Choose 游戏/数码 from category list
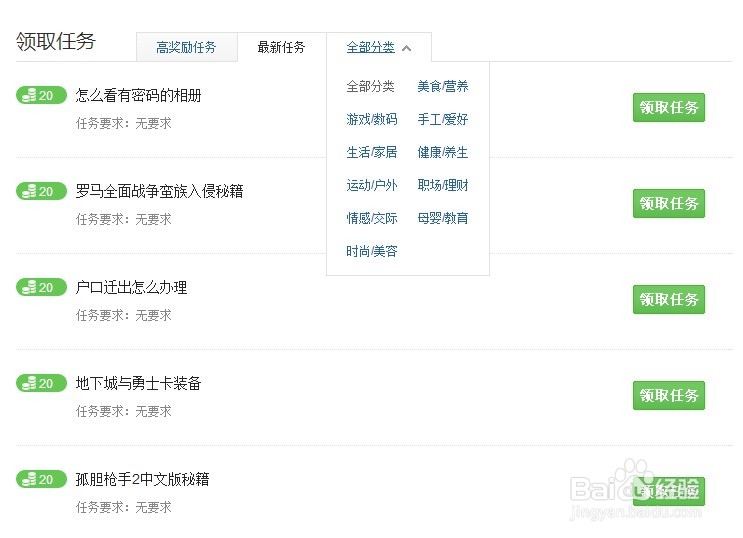 coord(372,120)
